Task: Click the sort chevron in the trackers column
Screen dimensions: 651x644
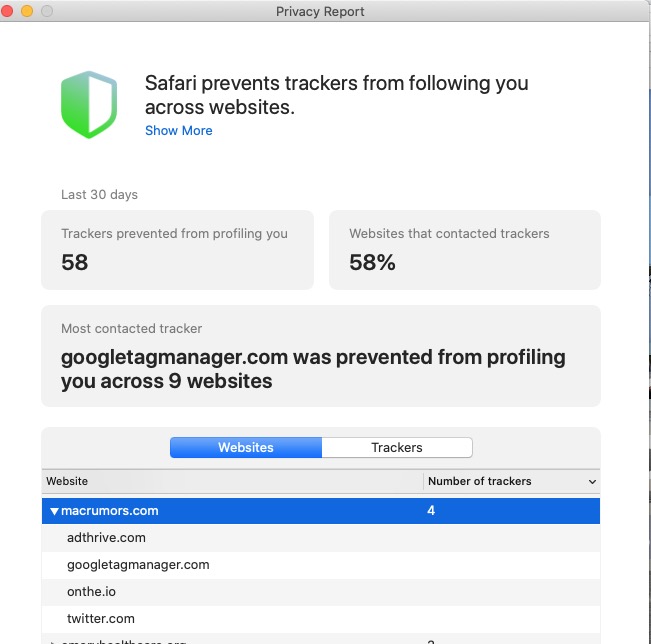Action: click(592, 482)
